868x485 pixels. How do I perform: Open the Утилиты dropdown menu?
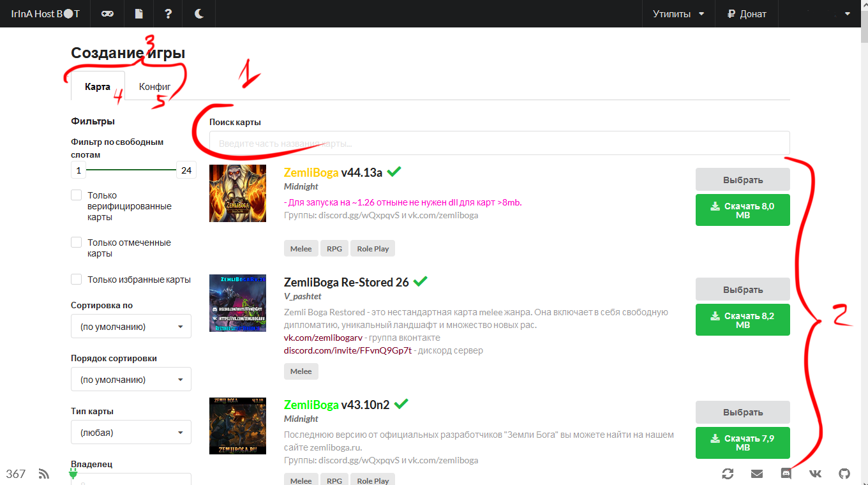point(678,14)
